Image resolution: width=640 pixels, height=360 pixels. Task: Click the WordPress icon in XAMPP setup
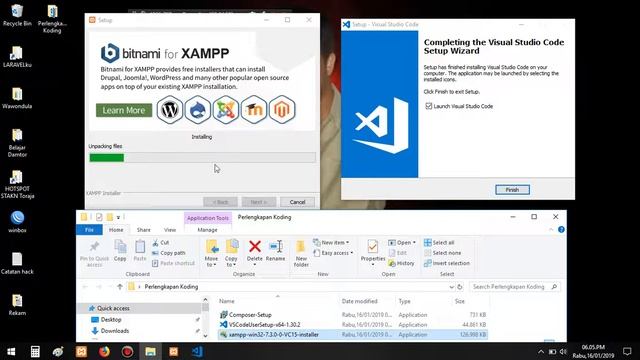[x=170, y=109]
